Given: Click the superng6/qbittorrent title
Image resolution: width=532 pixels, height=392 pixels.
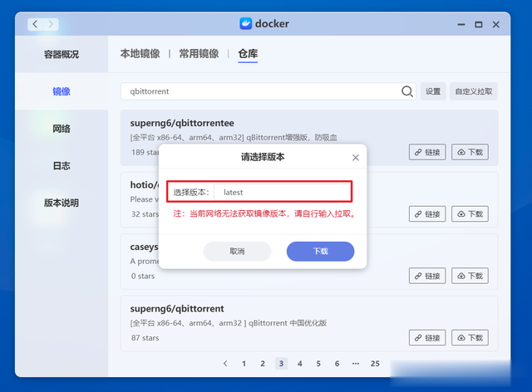Looking at the screenshot, I should coord(177,309).
